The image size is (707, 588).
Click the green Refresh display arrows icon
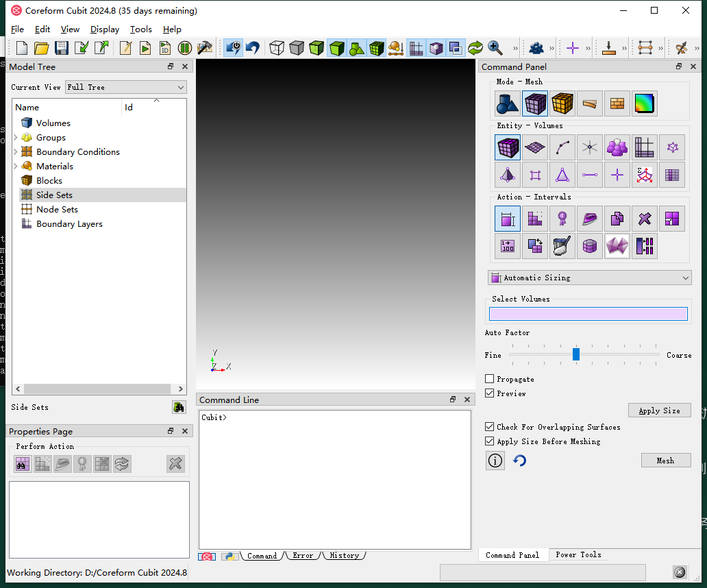point(475,48)
